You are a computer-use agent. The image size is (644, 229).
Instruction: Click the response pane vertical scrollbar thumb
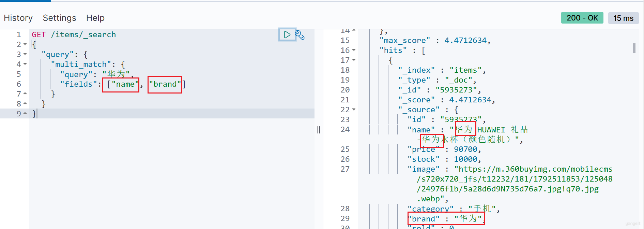634,48
